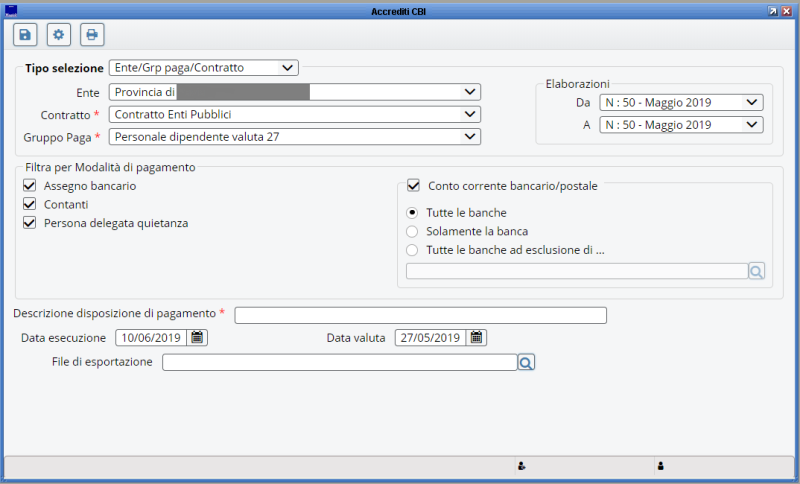Click the Accrediti CBI title text

click(398, 11)
